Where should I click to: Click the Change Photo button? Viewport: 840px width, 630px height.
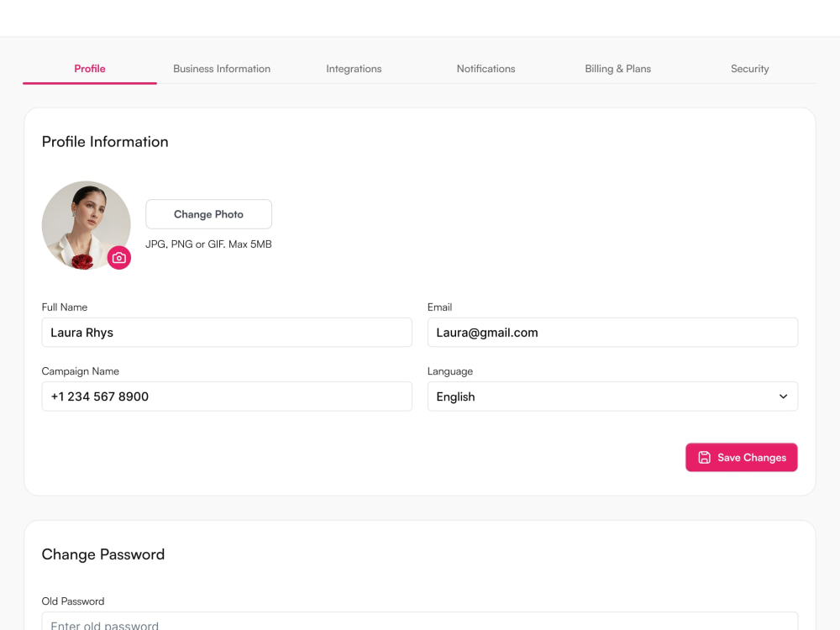click(208, 214)
